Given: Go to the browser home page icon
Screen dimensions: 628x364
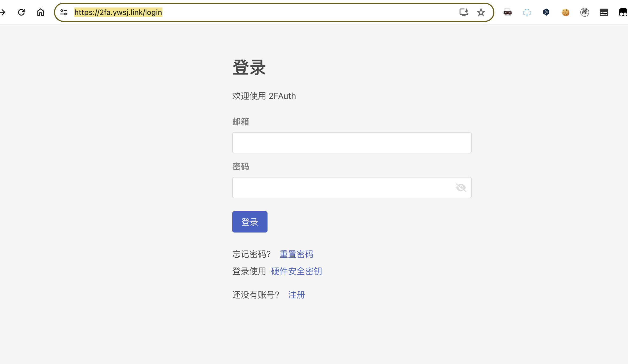Looking at the screenshot, I should coord(41,12).
